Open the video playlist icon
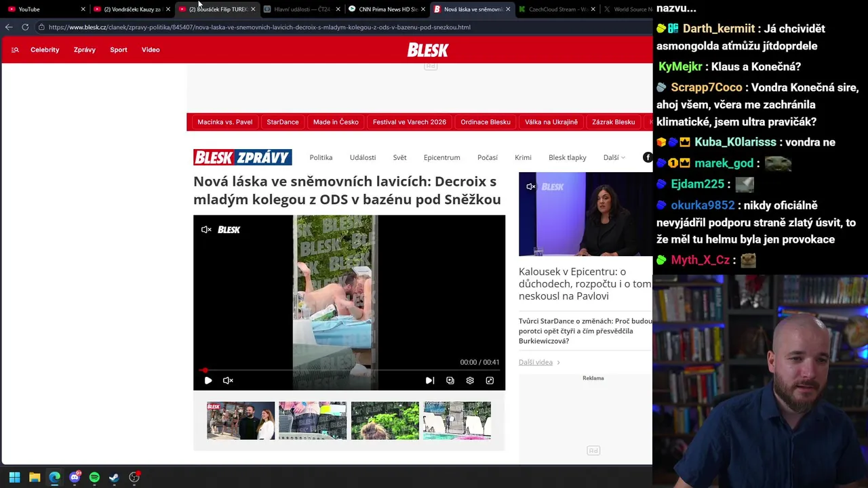Viewport: 868px width, 488px height. 450,380
